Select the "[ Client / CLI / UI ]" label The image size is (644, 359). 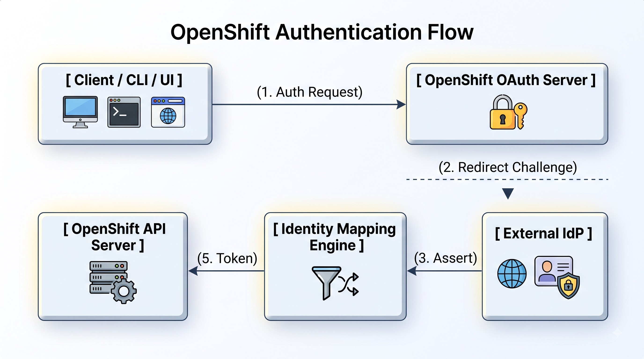[124, 80]
